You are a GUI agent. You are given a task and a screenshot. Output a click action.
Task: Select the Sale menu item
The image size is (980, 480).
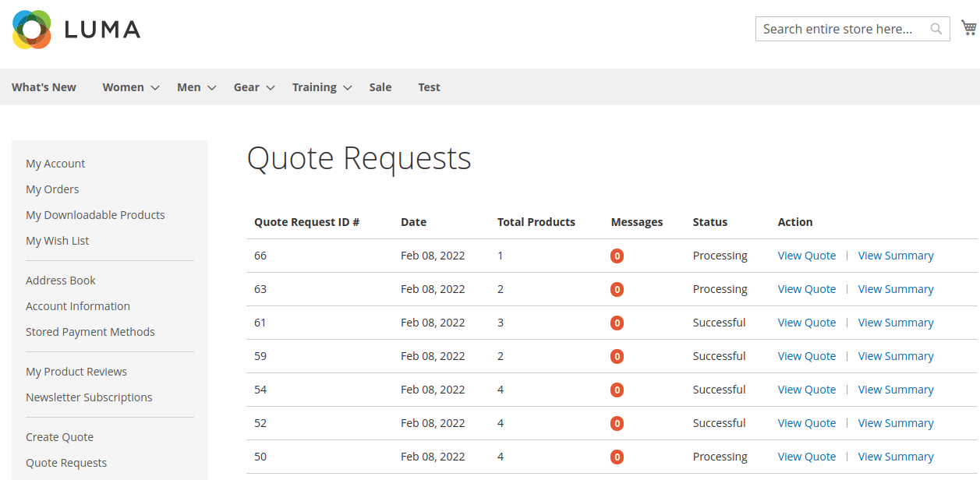tap(380, 87)
